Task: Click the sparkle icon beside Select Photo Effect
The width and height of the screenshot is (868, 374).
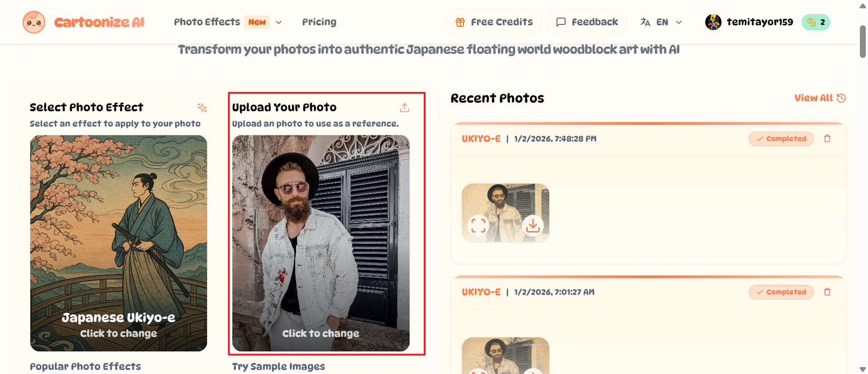Action: [x=202, y=108]
